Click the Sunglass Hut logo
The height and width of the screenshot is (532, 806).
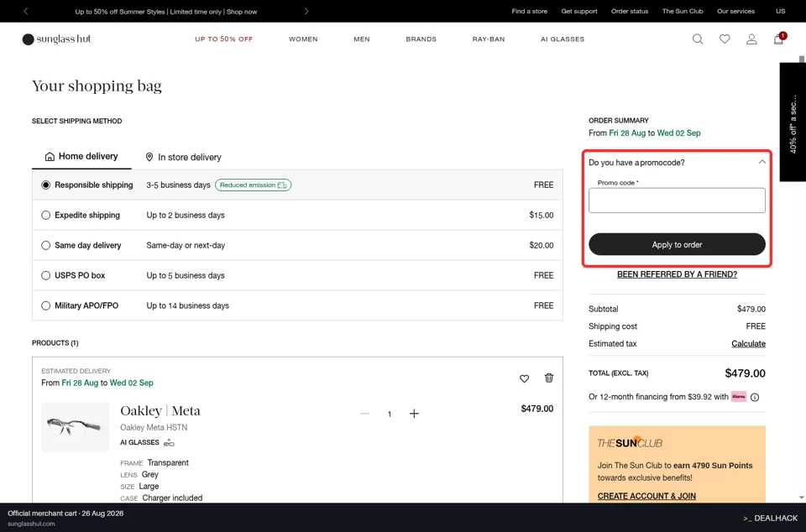click(x=56, y=39)
